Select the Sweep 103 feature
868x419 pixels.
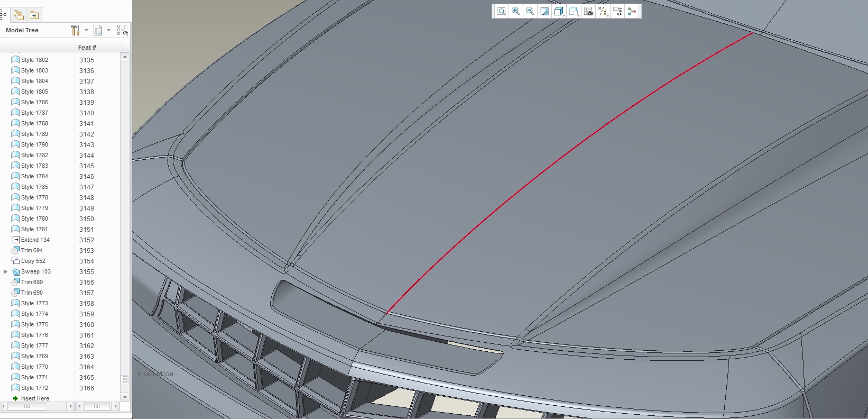36,271
